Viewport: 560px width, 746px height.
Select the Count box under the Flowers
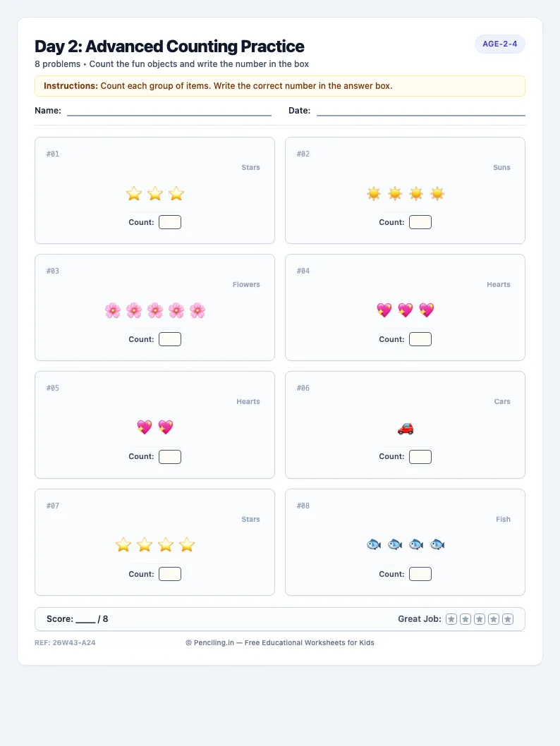pos(170,339)
